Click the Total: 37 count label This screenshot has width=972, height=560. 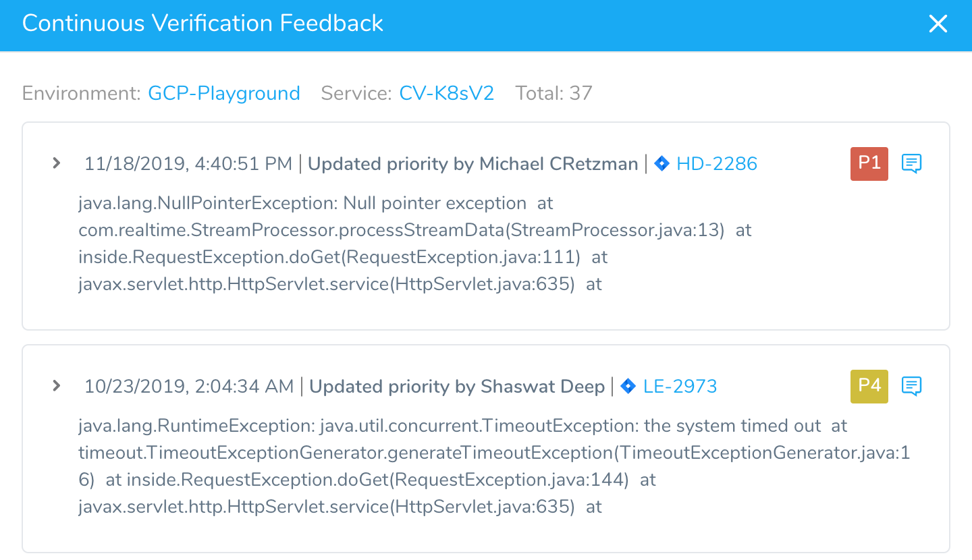[553, 93]
